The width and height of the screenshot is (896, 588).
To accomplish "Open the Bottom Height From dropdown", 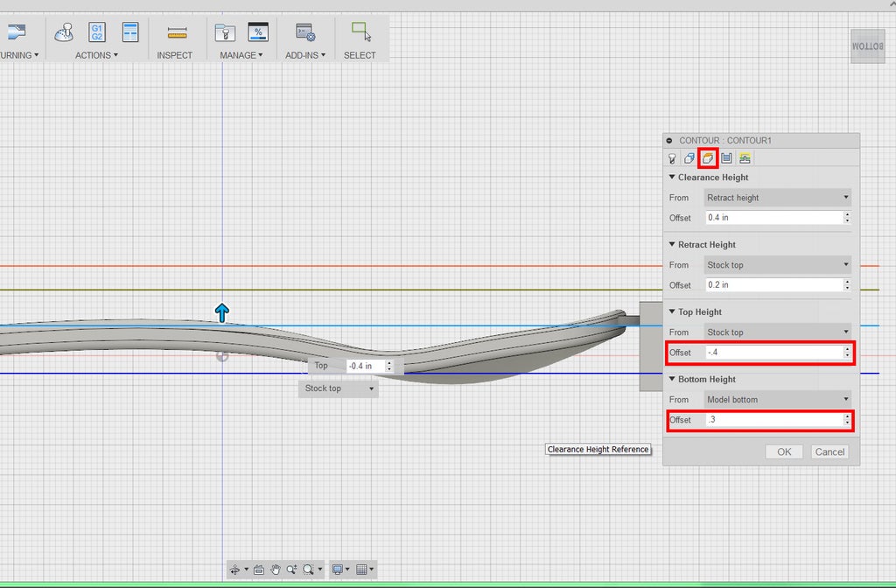I will pyautogui.click(x=777, y=399).
